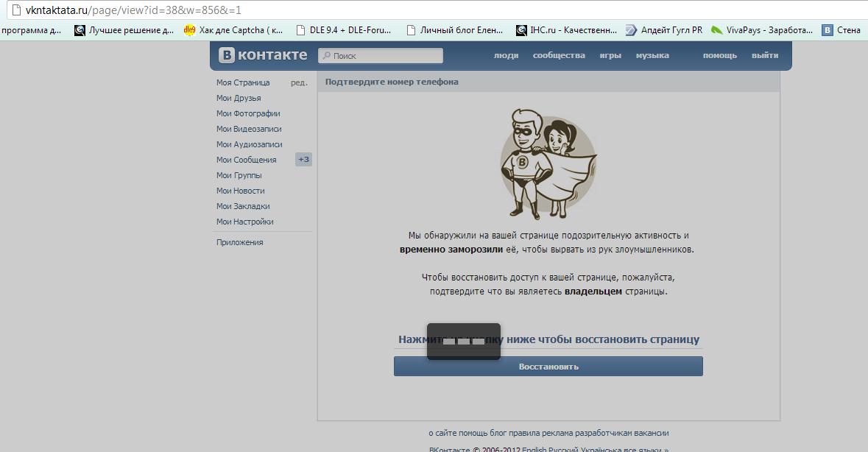The width and height of the screenshot is (868, 452).
Task: Open 'музыка' in the top menu
Action: 652,55
